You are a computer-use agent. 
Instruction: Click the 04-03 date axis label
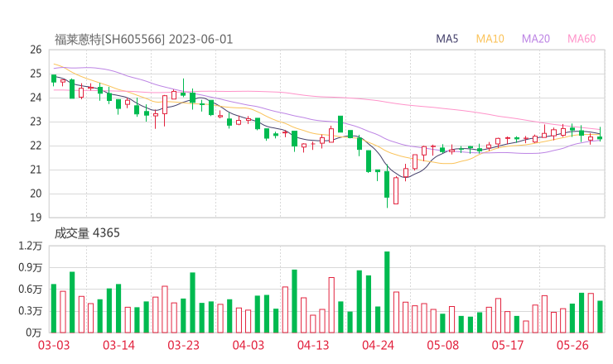tap(249, 345)
